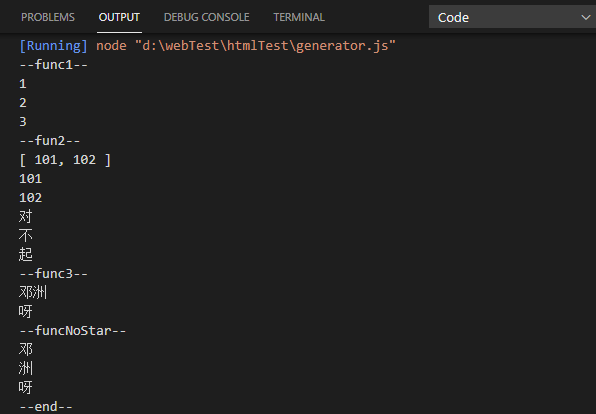596x414 pixels.
Task: Show the TERMINAL tab
Action: tap(299, 17)
